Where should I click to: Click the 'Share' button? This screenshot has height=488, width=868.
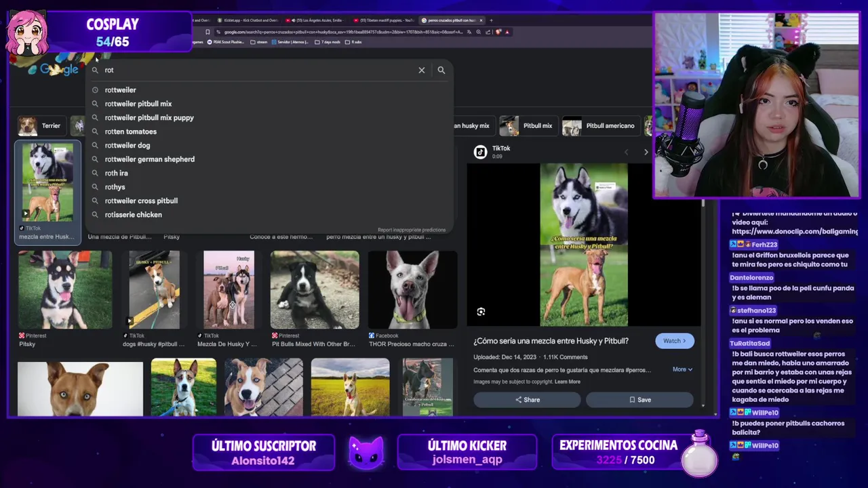click(527, 400)
